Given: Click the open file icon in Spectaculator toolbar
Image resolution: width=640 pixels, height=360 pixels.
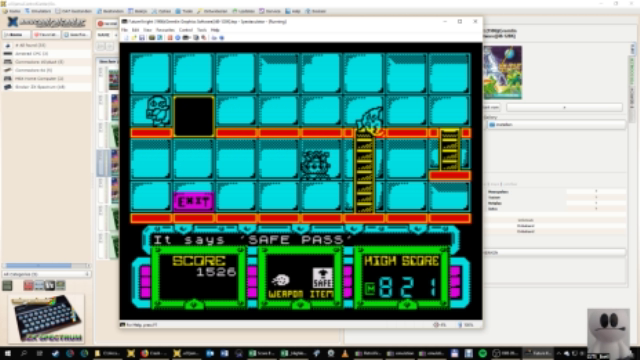Looking at the screenshot, I should pyautogui.click(x=134, y=38).
